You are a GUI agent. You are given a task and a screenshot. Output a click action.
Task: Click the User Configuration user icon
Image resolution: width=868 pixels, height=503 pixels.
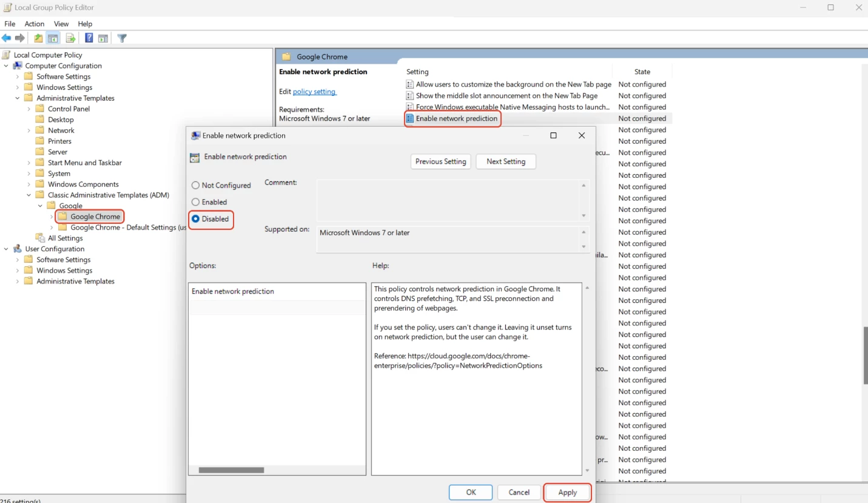[18, 249]
